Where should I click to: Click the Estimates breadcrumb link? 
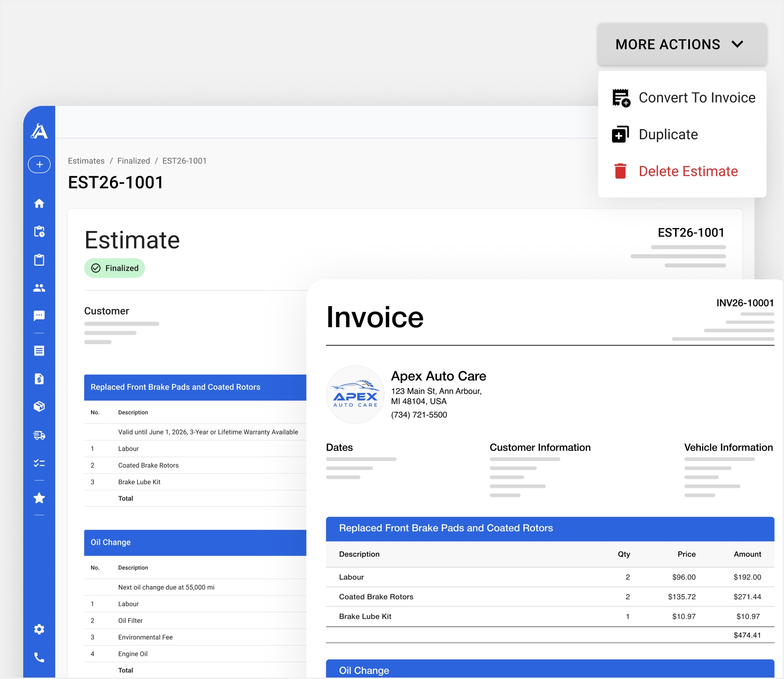tap(86, 161)
